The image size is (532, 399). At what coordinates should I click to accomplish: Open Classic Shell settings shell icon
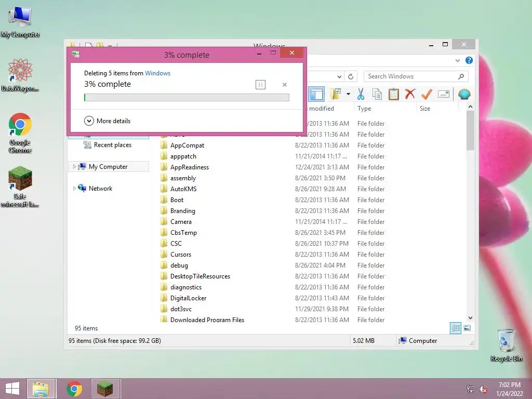pos(464,94)
